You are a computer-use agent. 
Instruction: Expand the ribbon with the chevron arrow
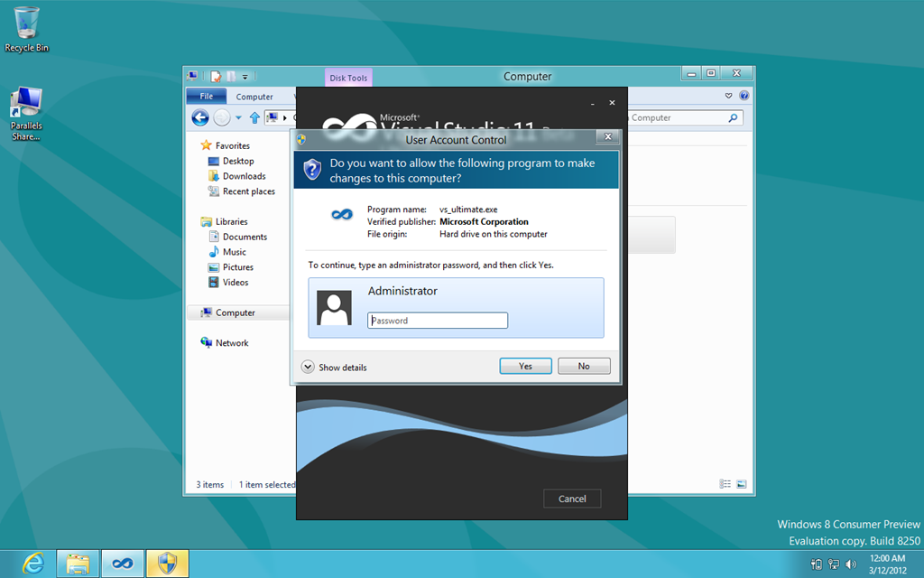pyautogui.click(x=729, y=96)
